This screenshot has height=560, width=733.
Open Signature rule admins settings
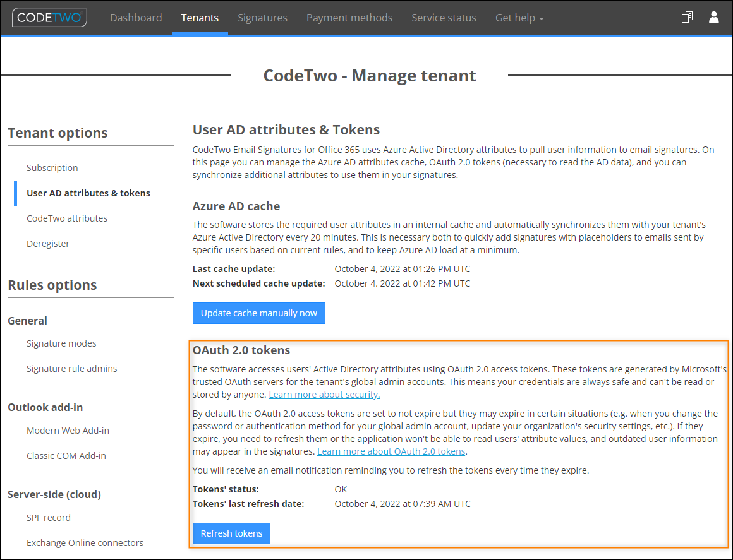[x=72, y=369]
